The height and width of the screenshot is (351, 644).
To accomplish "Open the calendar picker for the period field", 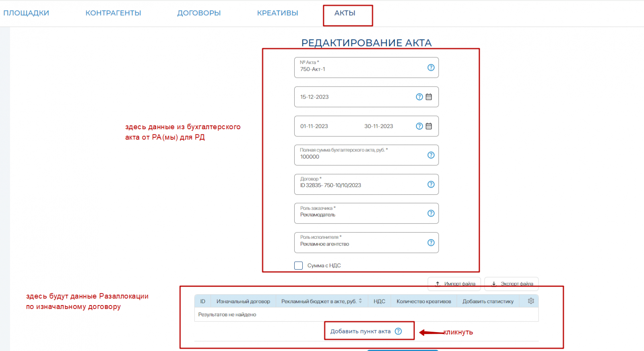I will (x=429, y=126).
